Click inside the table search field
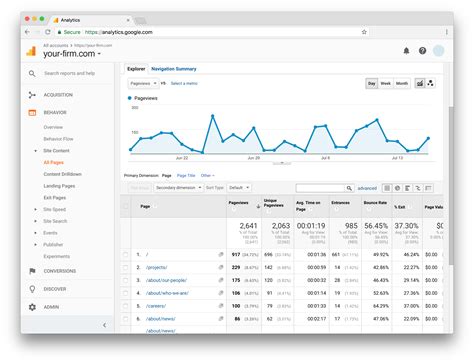The height and width of the screenshot is (363, 474). coord(320,188)
